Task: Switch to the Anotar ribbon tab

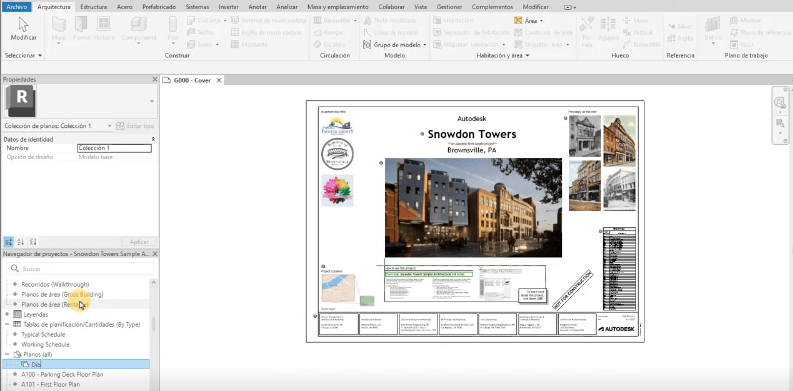Action: click(x=257, y=7)
